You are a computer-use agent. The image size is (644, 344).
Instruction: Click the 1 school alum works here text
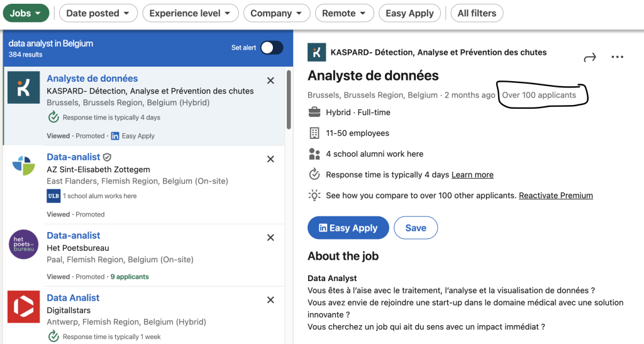click(x=100, y=196)
